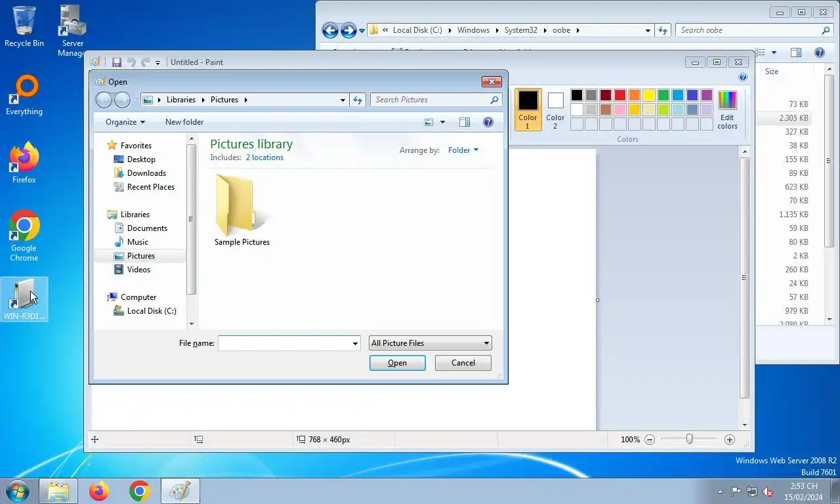Click the help icon in Open dialog toolbar
840x504 pixels.
pyautogui.click(x=488, y=122)
